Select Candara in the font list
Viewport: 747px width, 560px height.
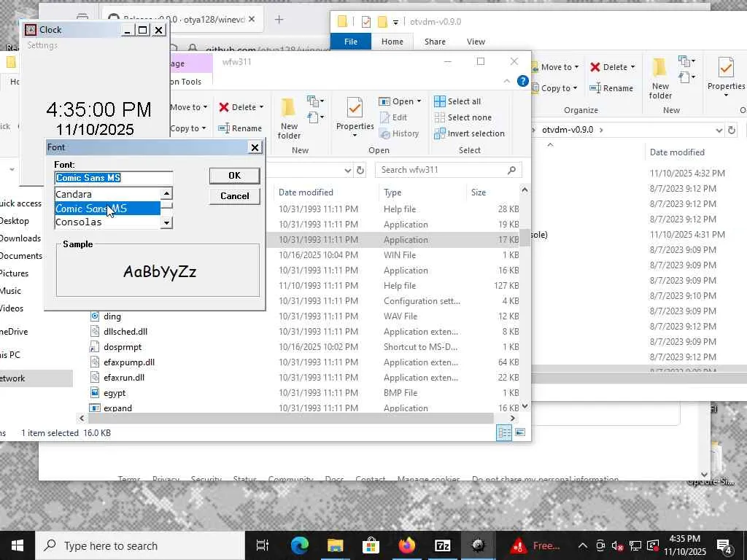(x=107, y=194)
